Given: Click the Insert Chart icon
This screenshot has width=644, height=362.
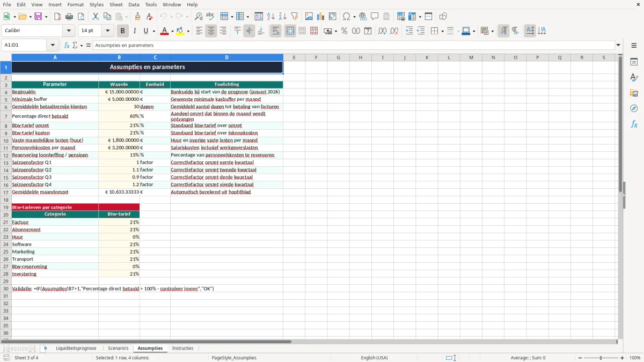Looking at the screenshot, I should pyautogui.click(x=321, y=17).
